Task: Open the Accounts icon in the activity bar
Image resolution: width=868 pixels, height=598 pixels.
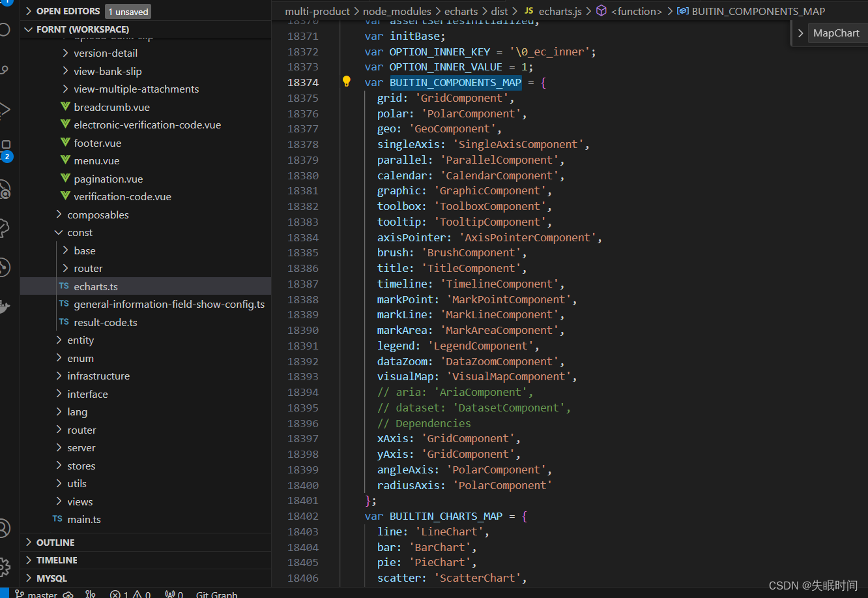Action: tap(4, 528)
